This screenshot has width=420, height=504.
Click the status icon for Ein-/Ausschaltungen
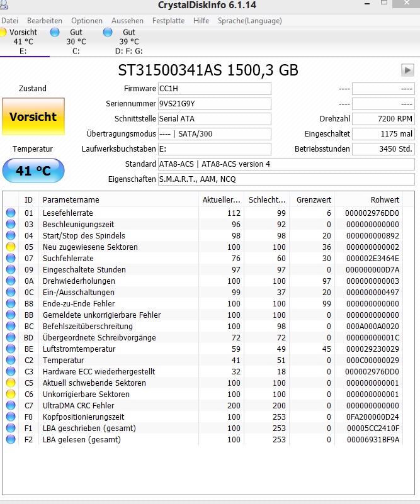coord(11,292)
